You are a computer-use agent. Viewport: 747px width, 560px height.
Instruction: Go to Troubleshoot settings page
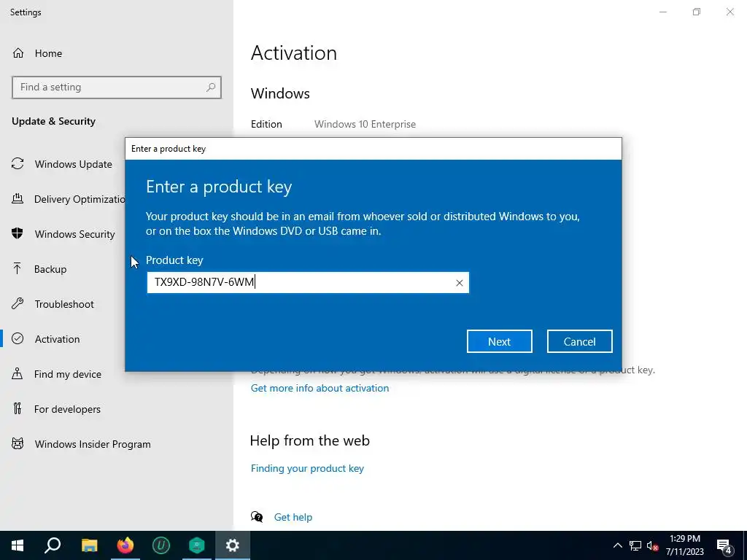64,304
